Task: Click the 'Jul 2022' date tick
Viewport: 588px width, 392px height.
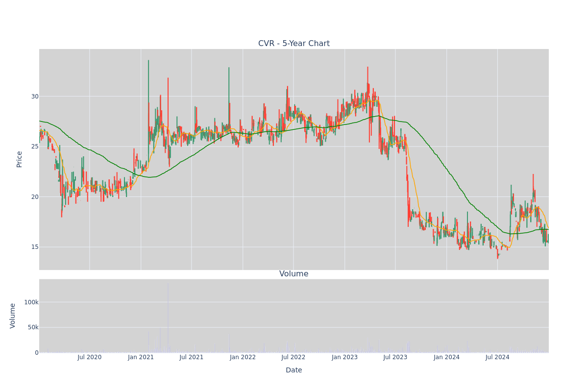Action: click(x=294, y=357)
